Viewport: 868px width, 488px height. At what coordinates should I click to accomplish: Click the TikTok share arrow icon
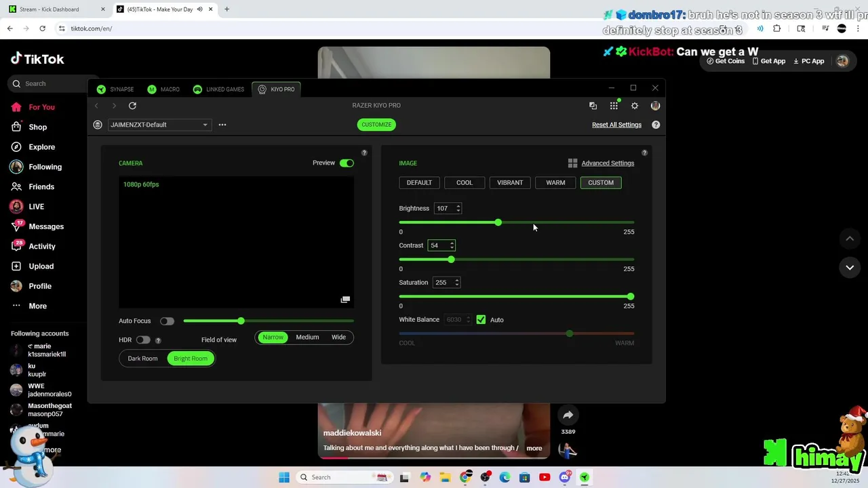coord(568,415)
